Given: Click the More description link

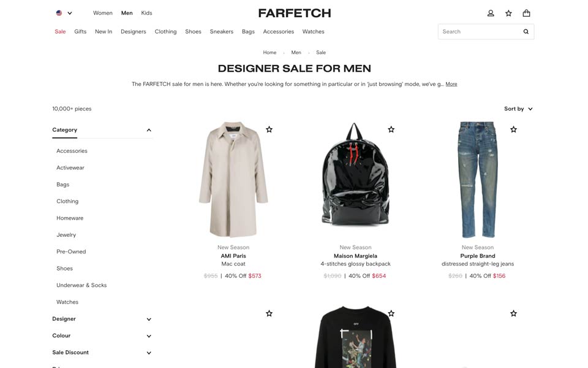Looking at the screenshot, I should point(451,84).
